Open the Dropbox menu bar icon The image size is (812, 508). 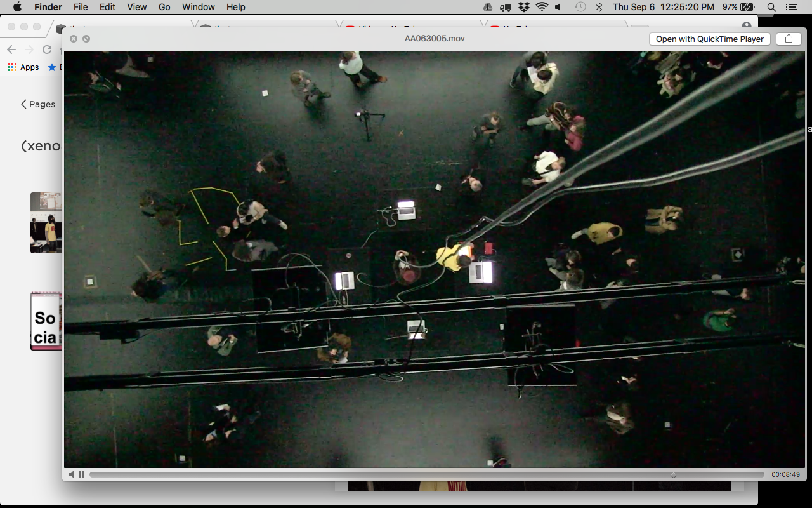pos(523,7)
